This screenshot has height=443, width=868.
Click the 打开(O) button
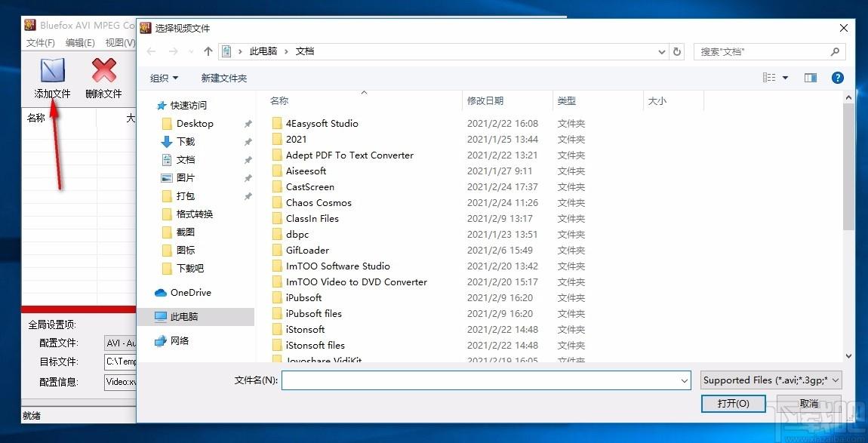click(734, 404)
